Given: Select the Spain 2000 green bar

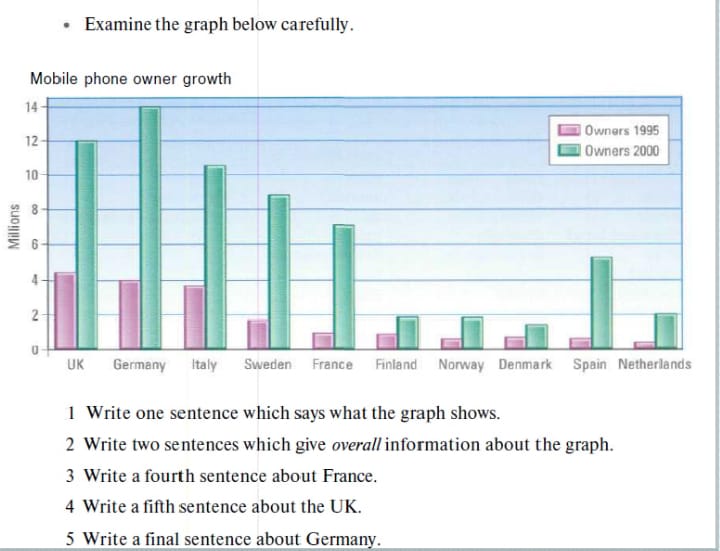Looking at the screenshot, I should coord(601,301).
